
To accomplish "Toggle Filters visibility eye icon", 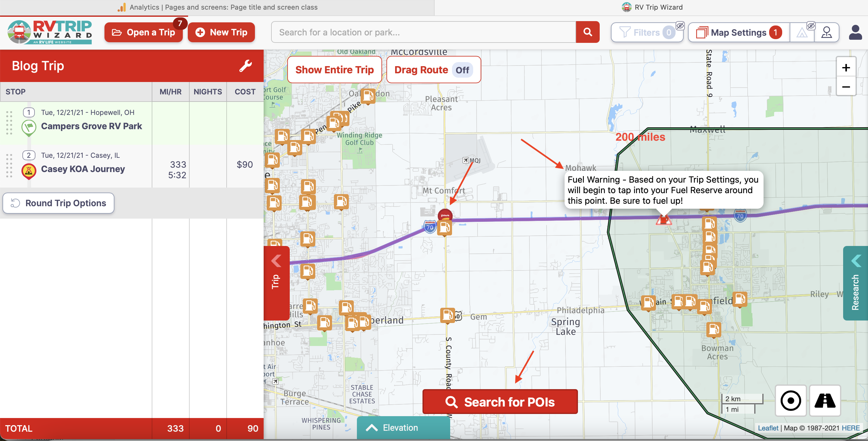I will pos(680,26).
